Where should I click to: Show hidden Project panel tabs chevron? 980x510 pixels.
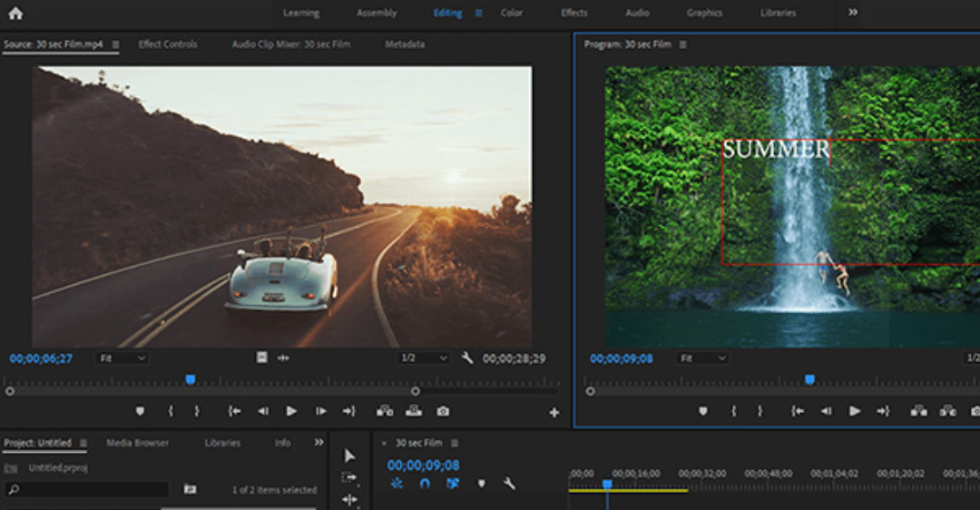click(x=318, y=442)
